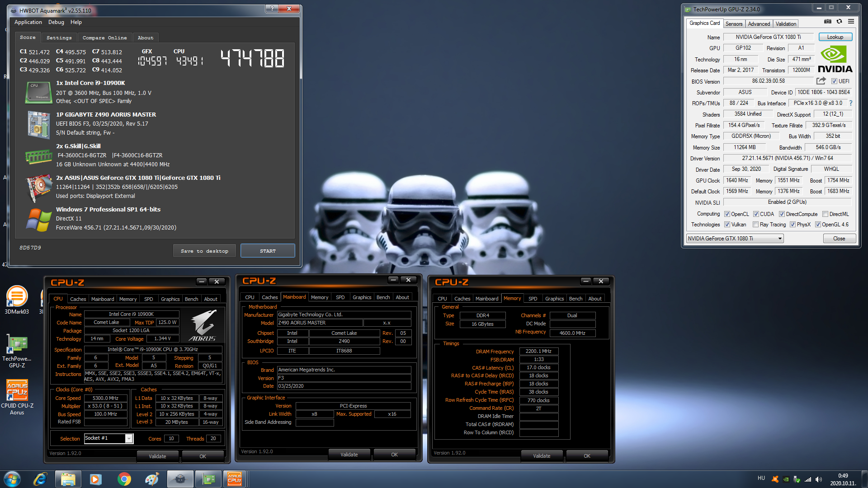Click the graphics card icon in Aquamark
Viewport: 868px width, 488px height.
pyautogui.click(x=38, y=188)
